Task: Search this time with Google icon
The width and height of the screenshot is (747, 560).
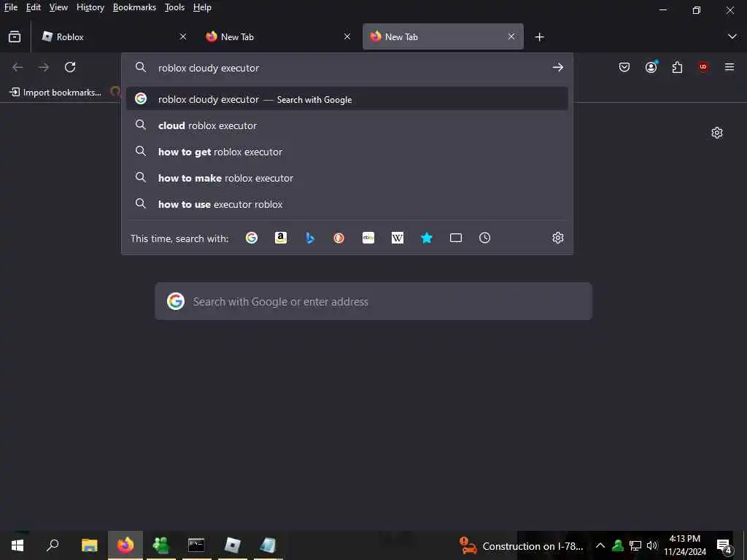Action: click(252, 238)
